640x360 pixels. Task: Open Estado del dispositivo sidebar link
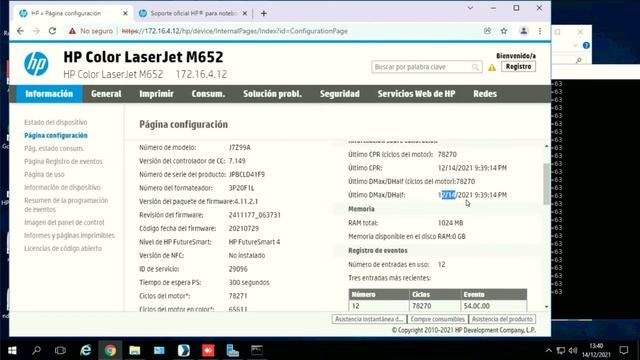click(56, 122)
